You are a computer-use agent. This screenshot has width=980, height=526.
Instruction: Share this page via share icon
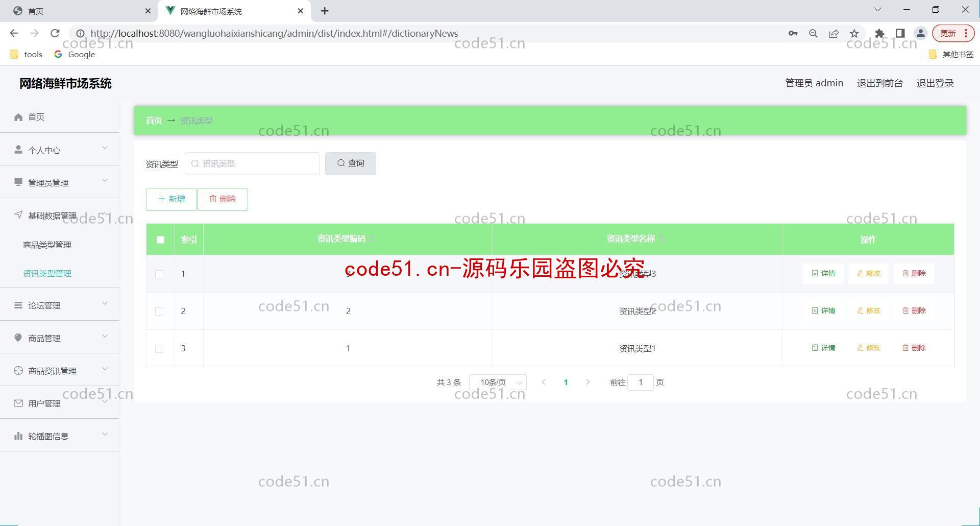click(x=834, y=33)
